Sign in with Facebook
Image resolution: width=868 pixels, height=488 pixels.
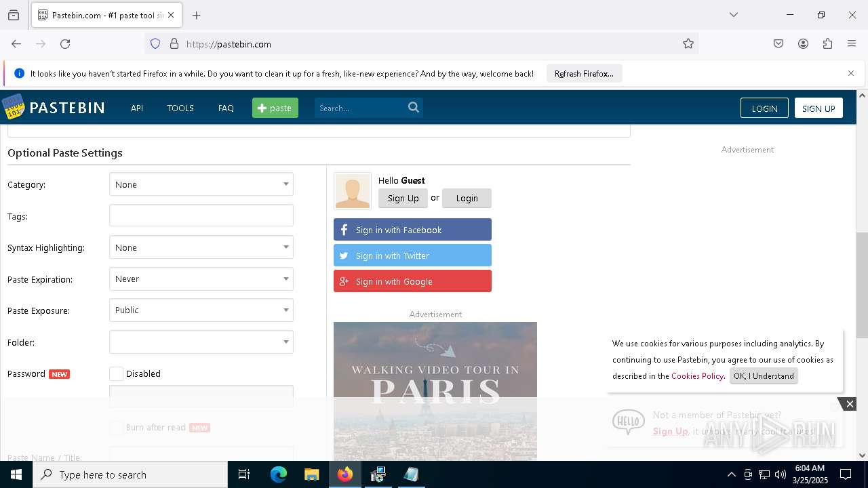(412, 230)
